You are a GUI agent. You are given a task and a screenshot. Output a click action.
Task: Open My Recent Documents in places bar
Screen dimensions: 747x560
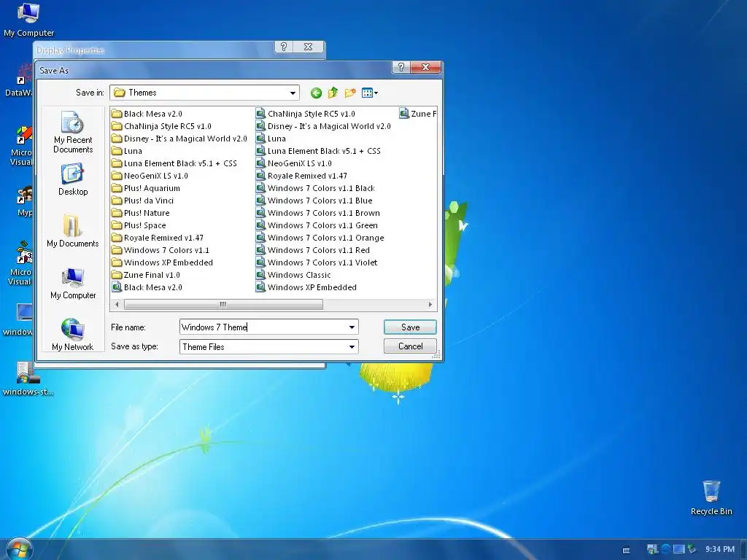coord(73,132)
